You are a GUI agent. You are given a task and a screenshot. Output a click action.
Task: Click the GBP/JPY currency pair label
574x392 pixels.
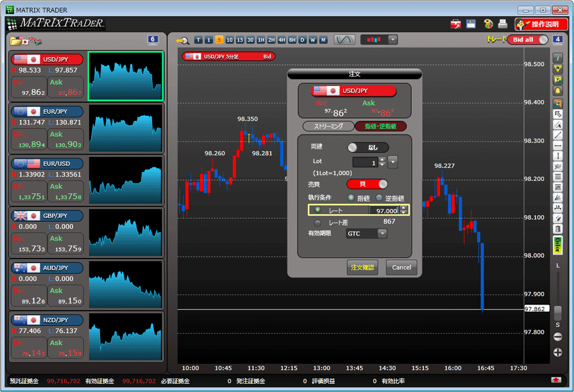pos(47,216)
